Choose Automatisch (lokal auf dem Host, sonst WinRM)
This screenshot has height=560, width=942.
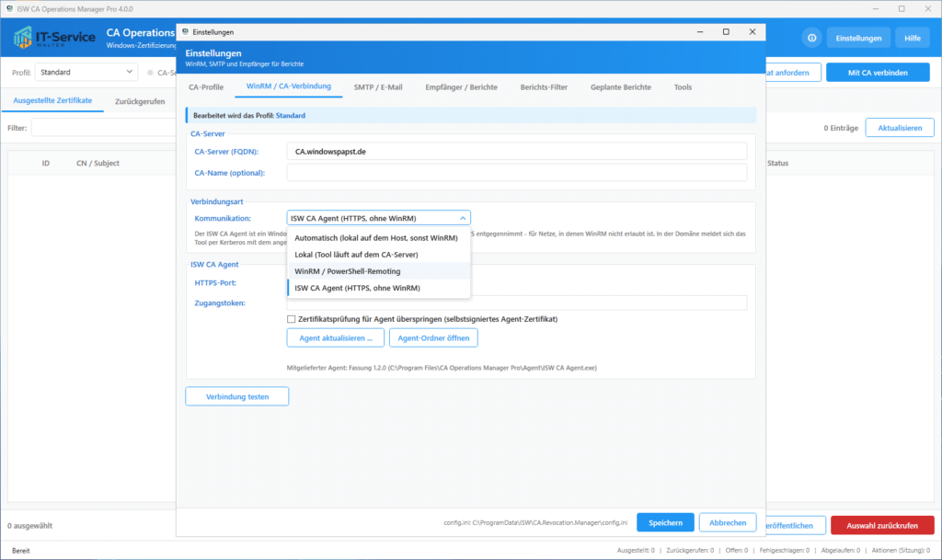(378, 237)
